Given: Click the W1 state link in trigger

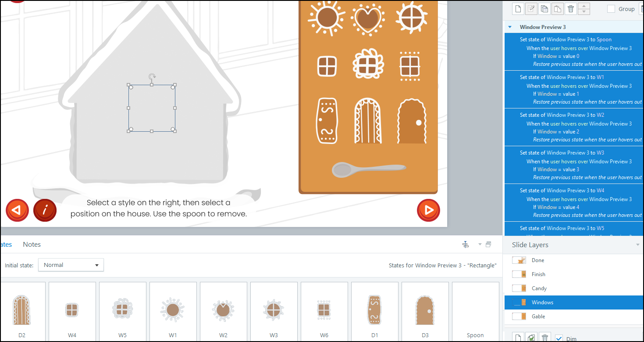Looking at the screenshot, I should (x=600, y=77).
